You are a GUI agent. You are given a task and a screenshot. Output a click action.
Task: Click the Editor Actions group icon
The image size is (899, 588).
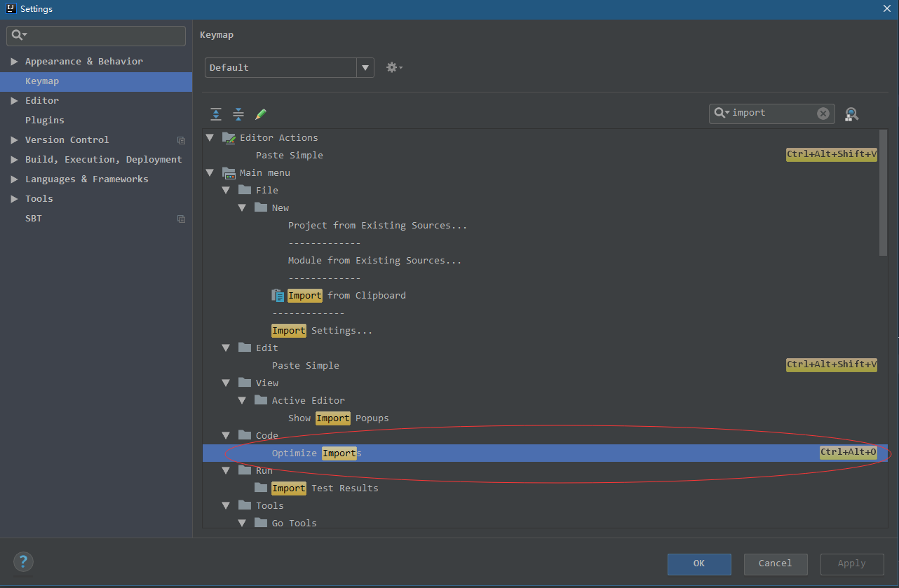pos(229,137)
